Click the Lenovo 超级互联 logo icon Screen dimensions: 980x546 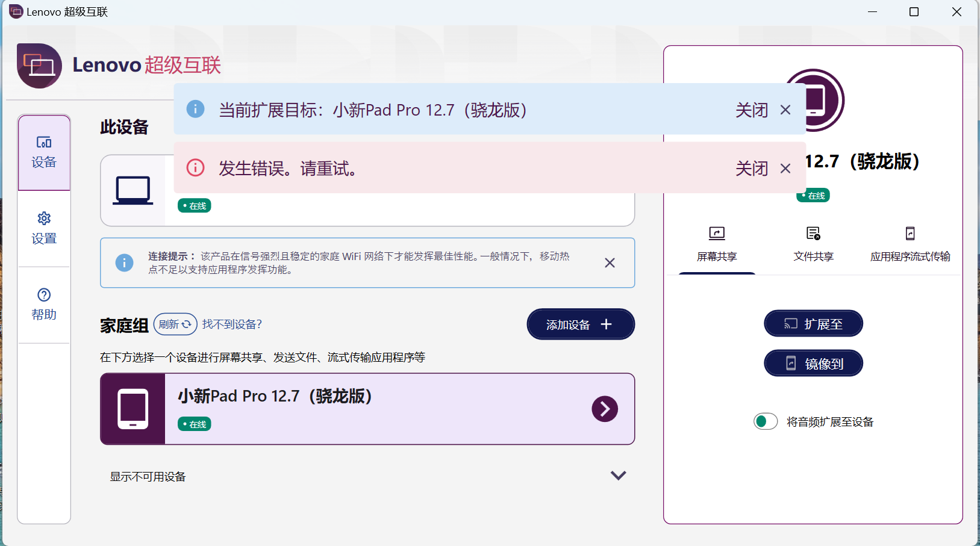coord(39,66)
